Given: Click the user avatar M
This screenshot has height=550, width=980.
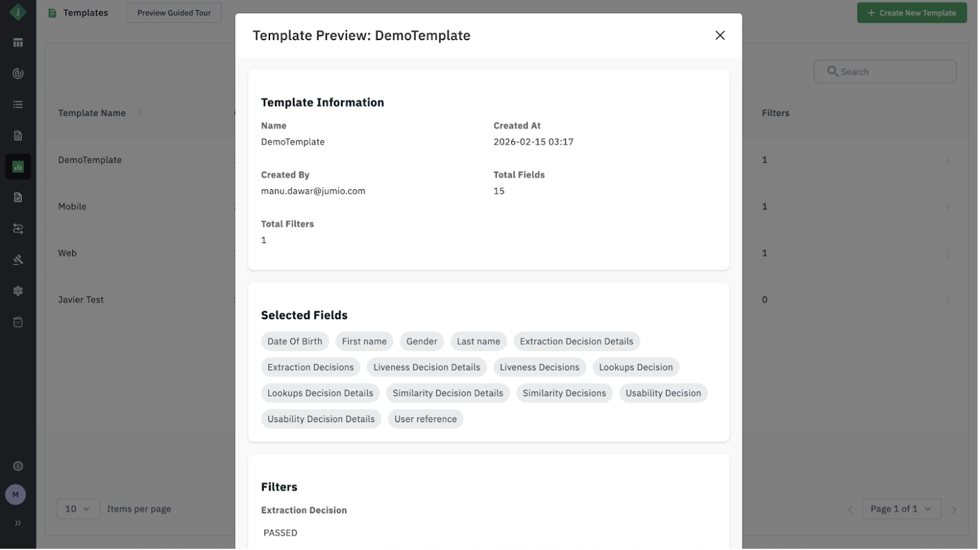Looking at the screenshot, I should pyautogui.click(x=16, y=496).
